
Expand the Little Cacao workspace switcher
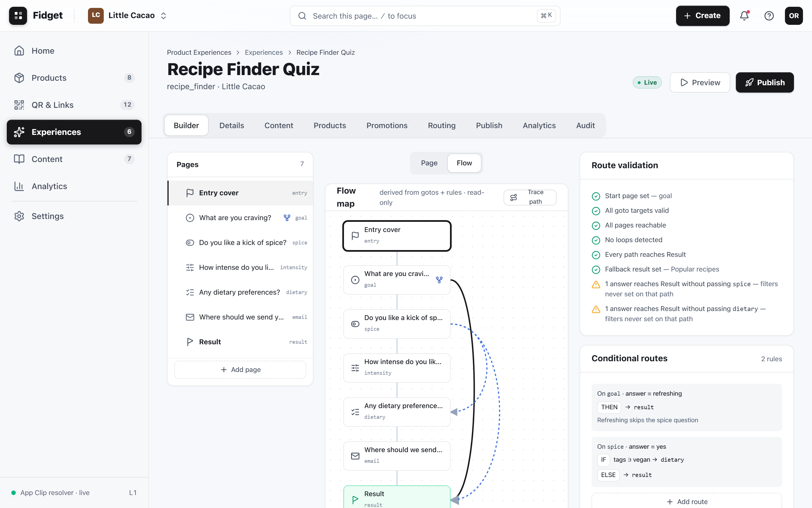click(164, 16)
